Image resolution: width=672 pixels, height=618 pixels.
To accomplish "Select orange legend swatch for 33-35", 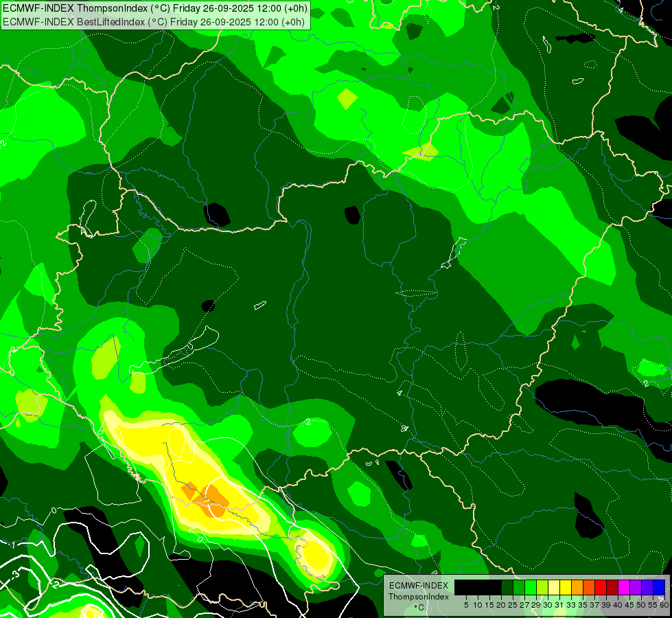I will (577, 587).
